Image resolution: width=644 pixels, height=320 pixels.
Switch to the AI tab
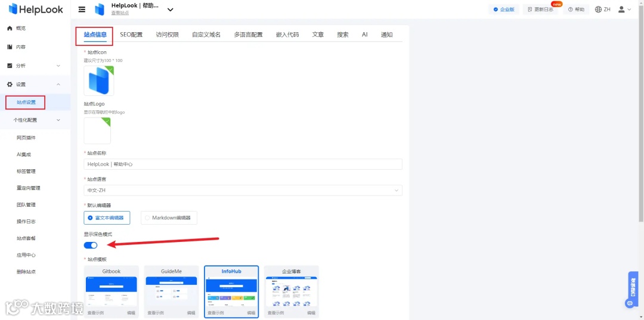[365, 35]
